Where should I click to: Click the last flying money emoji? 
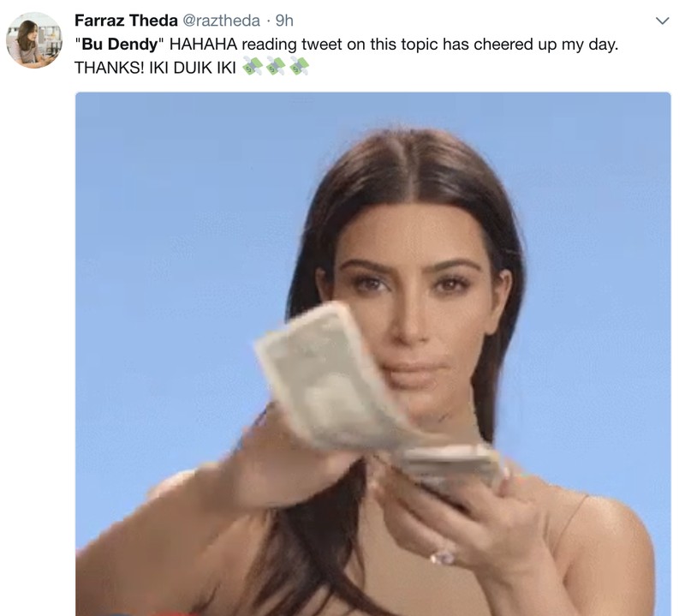point(298,67)
